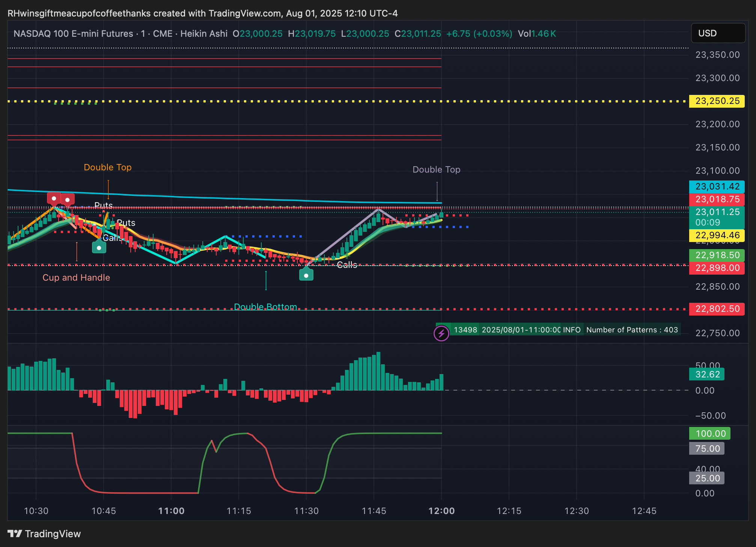This screenshot has width=756, height=547.
Task: Click the 11:00 time axis label
Action: (171, 511)
